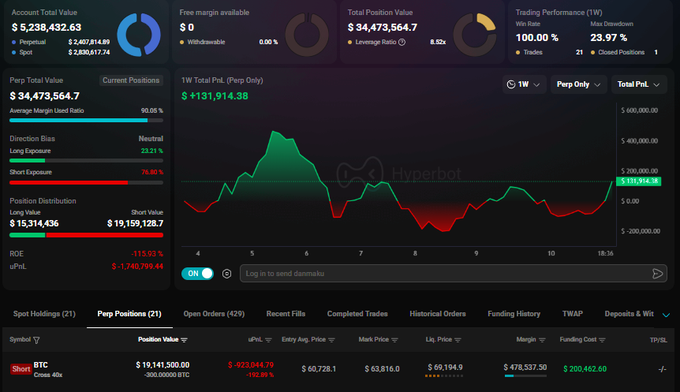Click the Max Drawdown 23.97 % value
Screen dimensions: 680x392
608,38
